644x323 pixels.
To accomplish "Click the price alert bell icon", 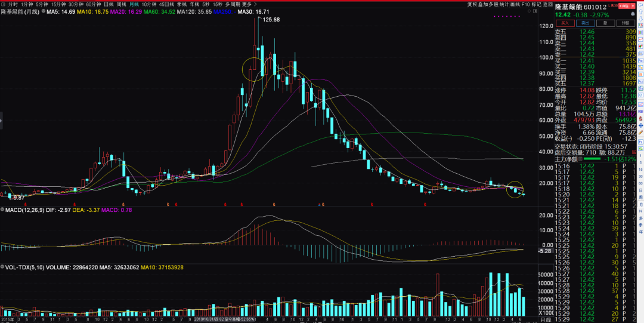I will (633, 14).
